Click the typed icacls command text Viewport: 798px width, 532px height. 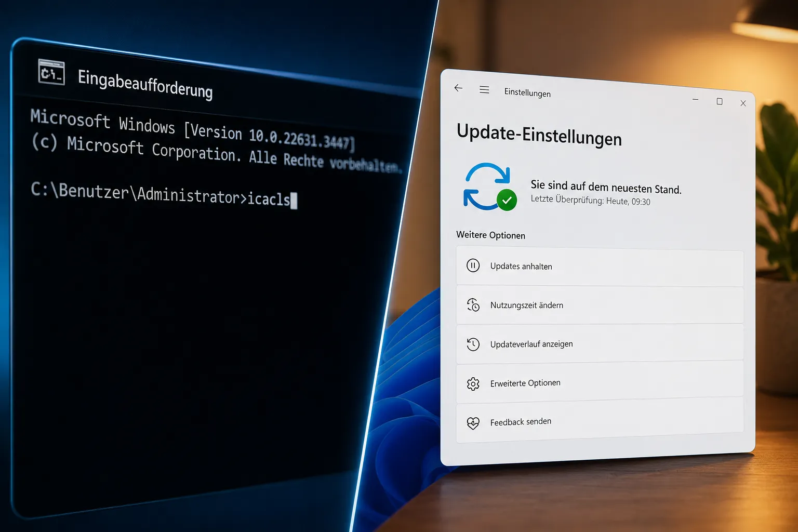(269, 199)
